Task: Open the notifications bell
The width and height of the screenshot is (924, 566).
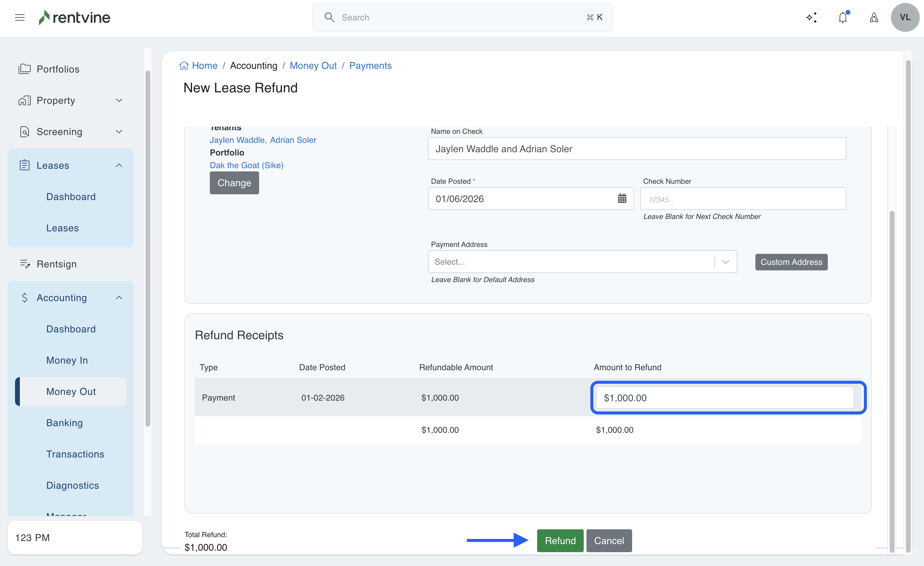Action: click(x=843, y=17)
